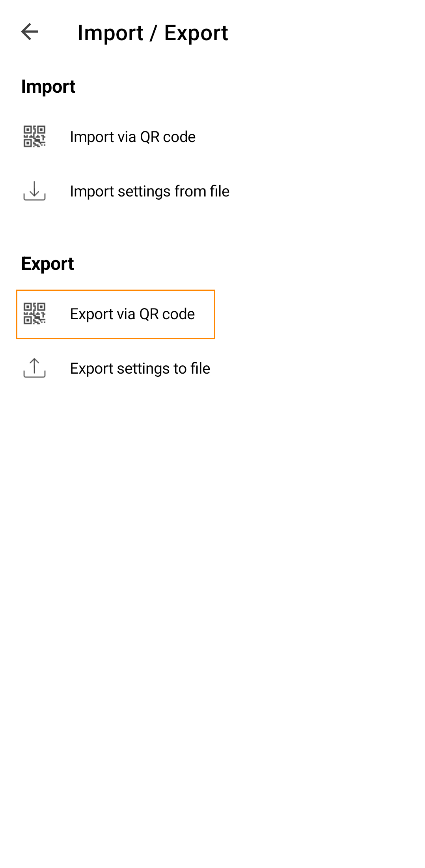Click the word 'Import' in the page title
The image size is (425, 868).
[110, 33]
